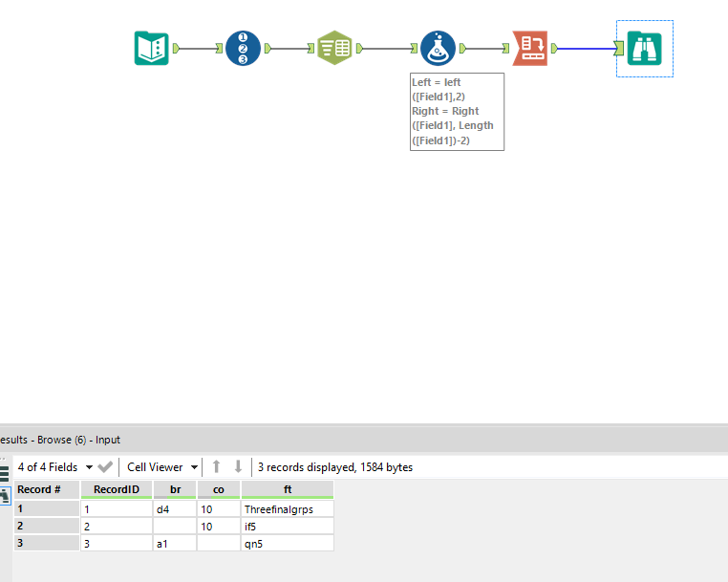This screenshot has width=728, height=582.
Task: Click '3 records displayed, 1584 bytes' status text
Action: 335,467
